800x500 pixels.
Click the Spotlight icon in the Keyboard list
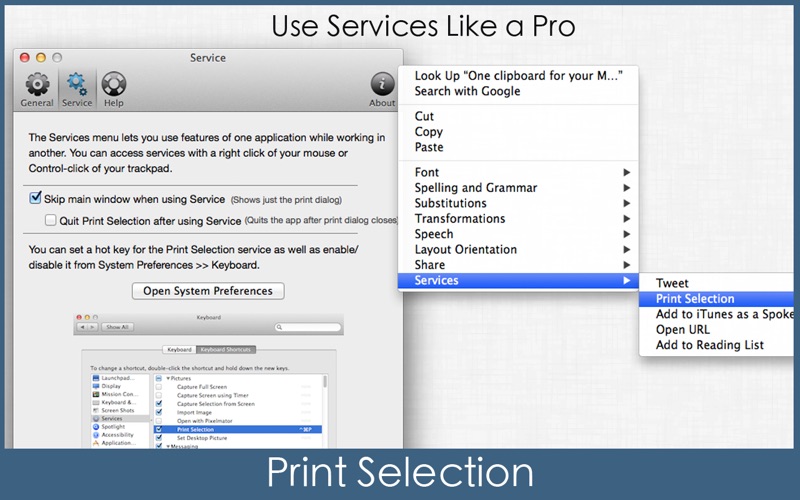96,427
